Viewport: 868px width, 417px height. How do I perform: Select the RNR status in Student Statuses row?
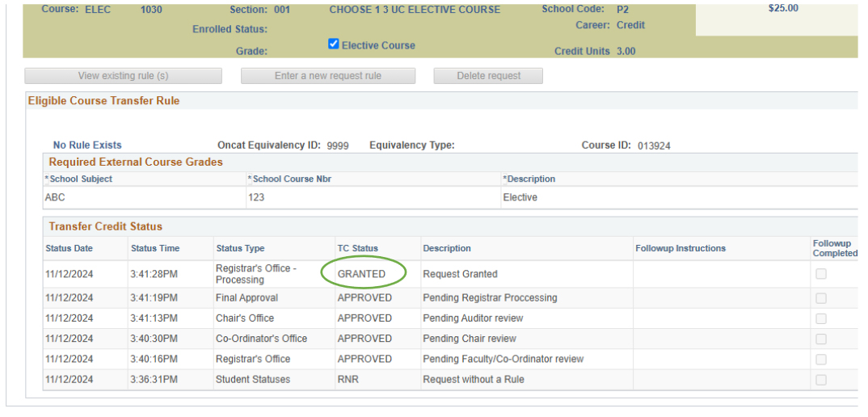coord(348,380)
